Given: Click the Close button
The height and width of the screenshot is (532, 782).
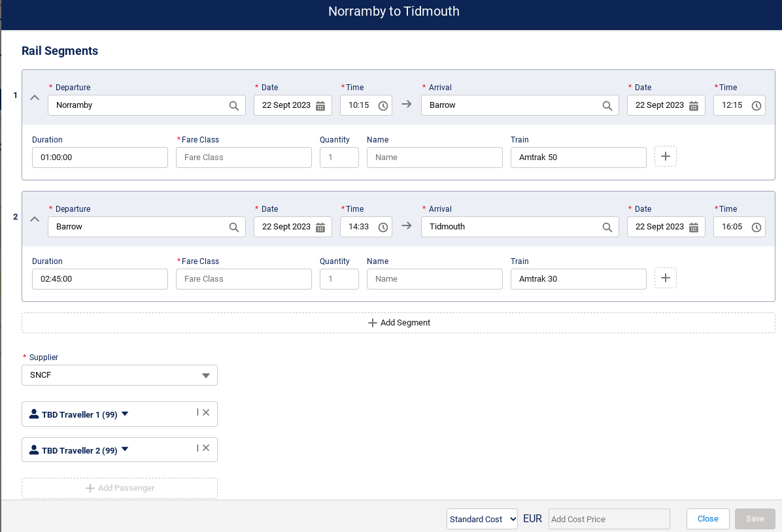Looking at the screenshot, I should 707,519.
